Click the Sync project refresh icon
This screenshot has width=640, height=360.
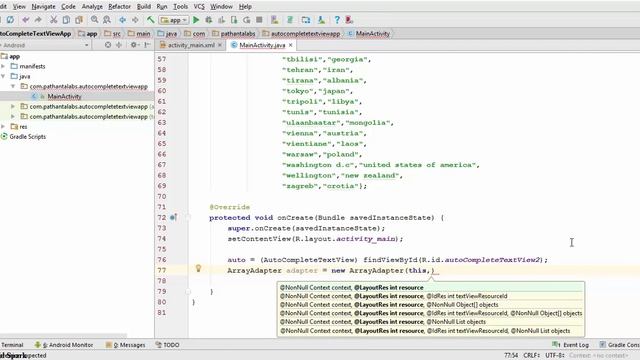[10, 20]
